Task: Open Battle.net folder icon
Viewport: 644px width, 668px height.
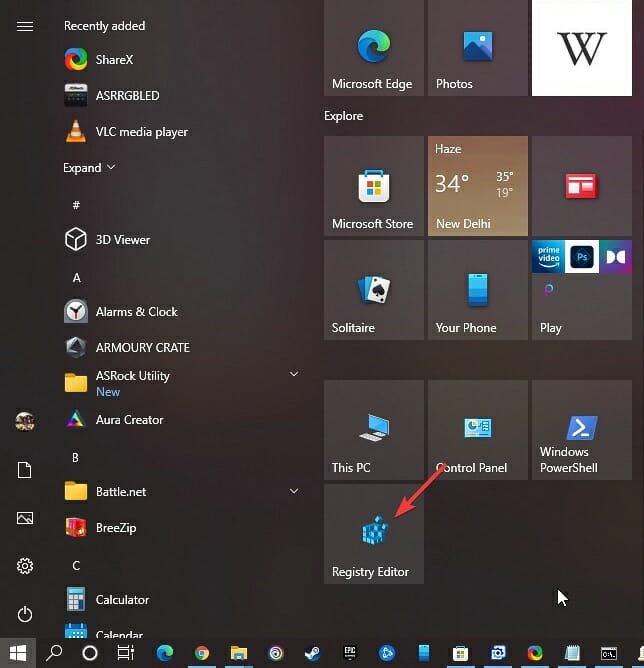Action: [x=76, y=491]
